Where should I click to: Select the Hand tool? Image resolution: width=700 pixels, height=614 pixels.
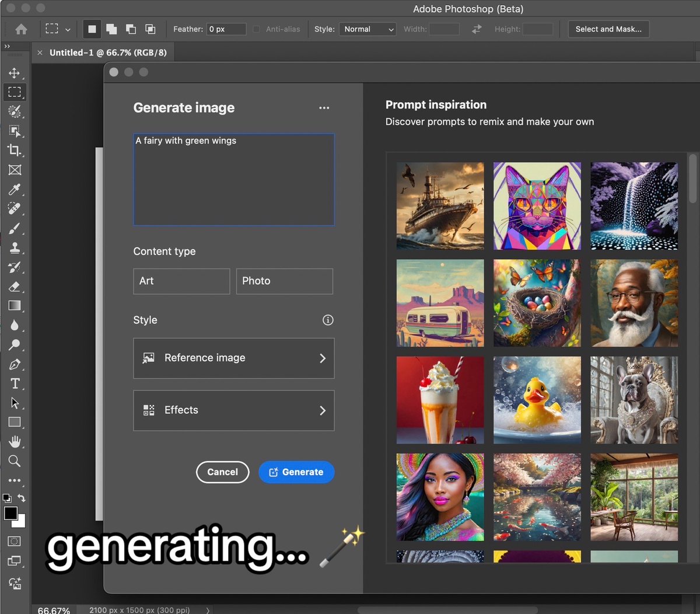[x=15, y=441]
